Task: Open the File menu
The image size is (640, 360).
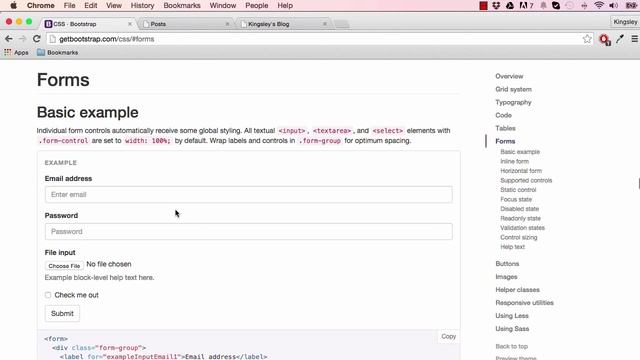Action: pos(69,6)
